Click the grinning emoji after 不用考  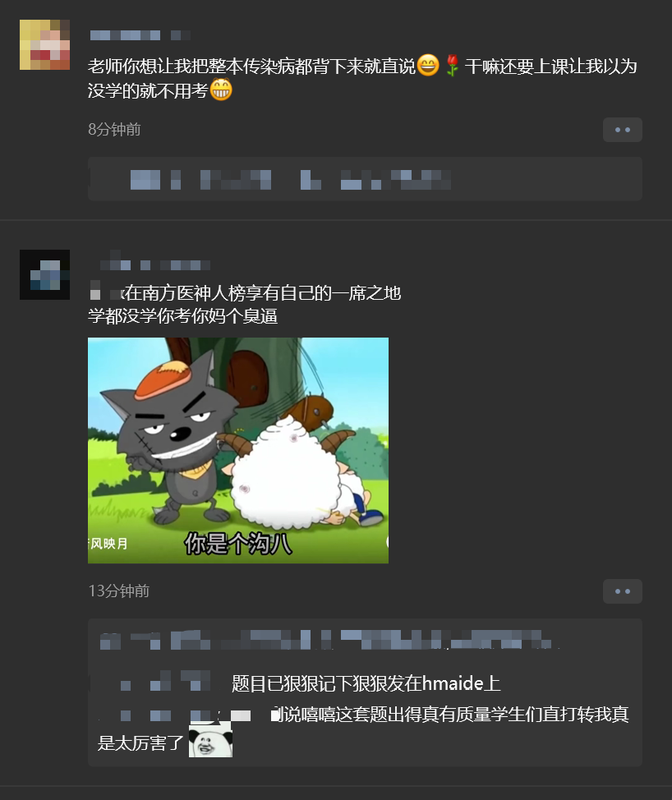point(221,90)
